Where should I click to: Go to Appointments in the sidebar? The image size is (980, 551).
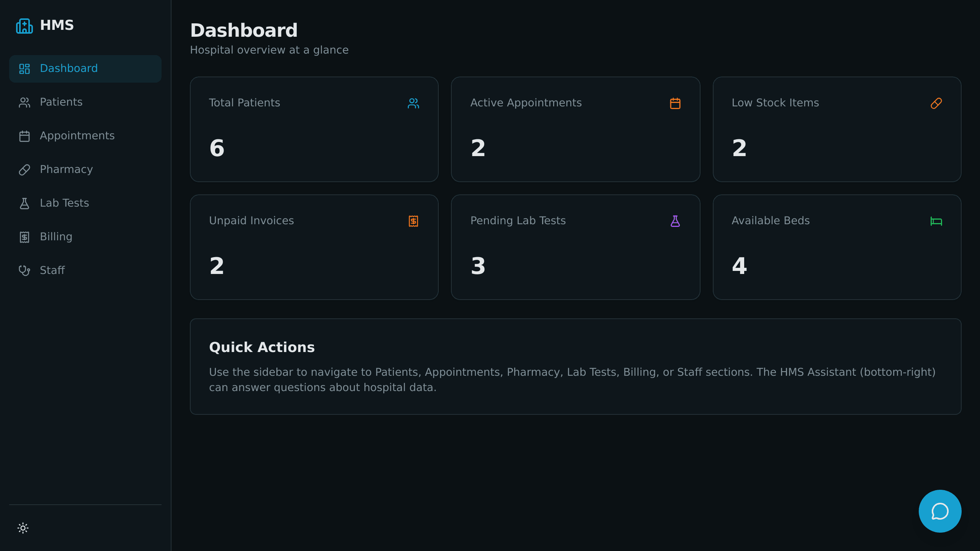tap(85, 136)
